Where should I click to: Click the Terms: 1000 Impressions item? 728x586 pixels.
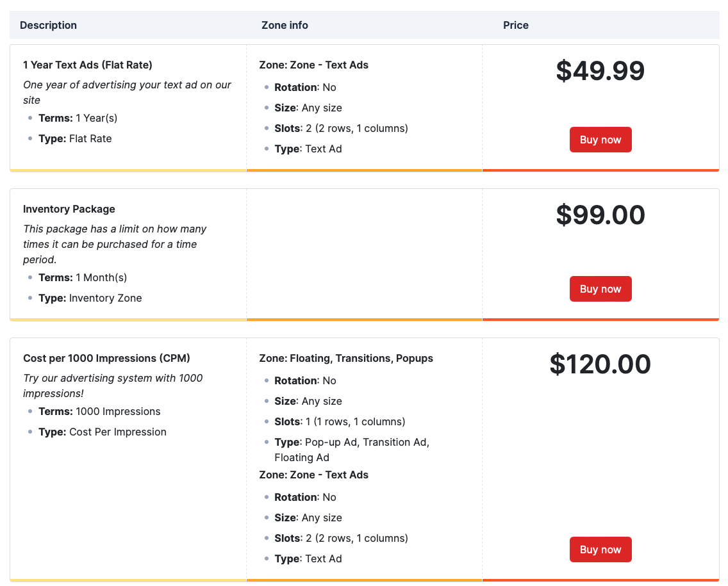coord(99,412)
